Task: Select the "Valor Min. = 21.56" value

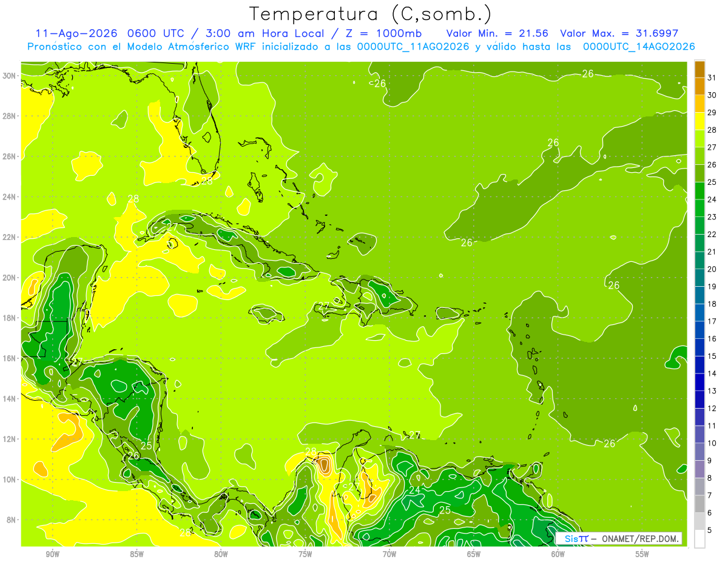Action: [x=499, y=33]
